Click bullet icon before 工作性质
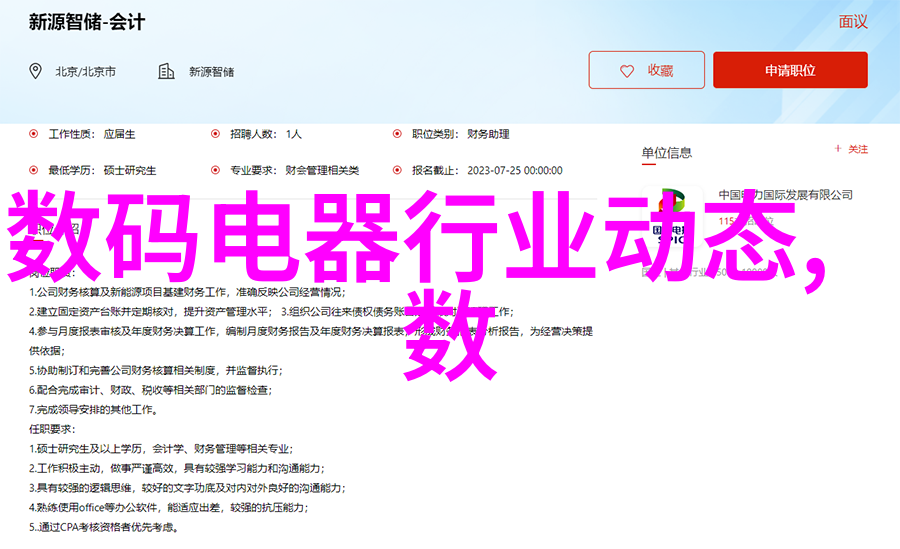900x549 pixels. [x=34, y=134]
